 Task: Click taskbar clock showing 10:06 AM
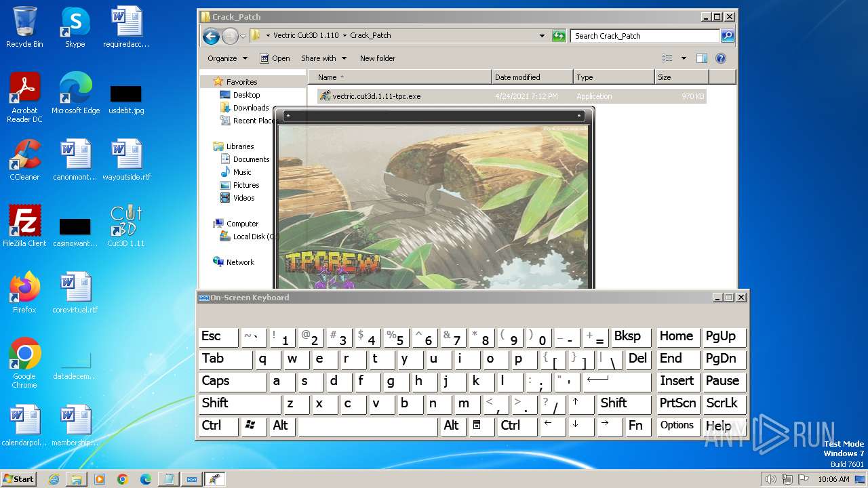tap(833, 479)
